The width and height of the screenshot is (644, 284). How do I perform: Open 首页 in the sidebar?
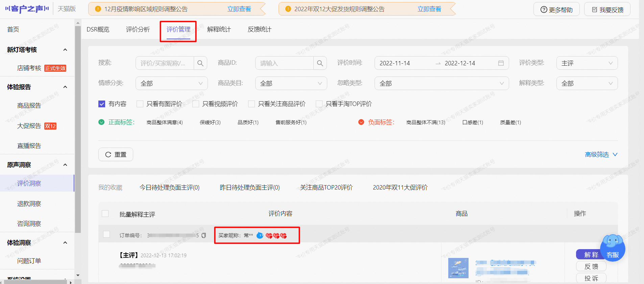click(13, 29)
